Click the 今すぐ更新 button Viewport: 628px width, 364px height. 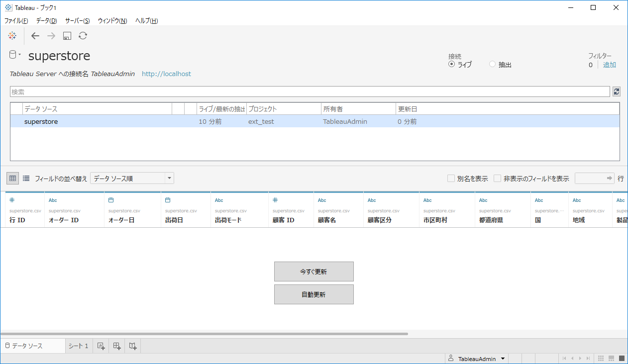click(314, 272)
